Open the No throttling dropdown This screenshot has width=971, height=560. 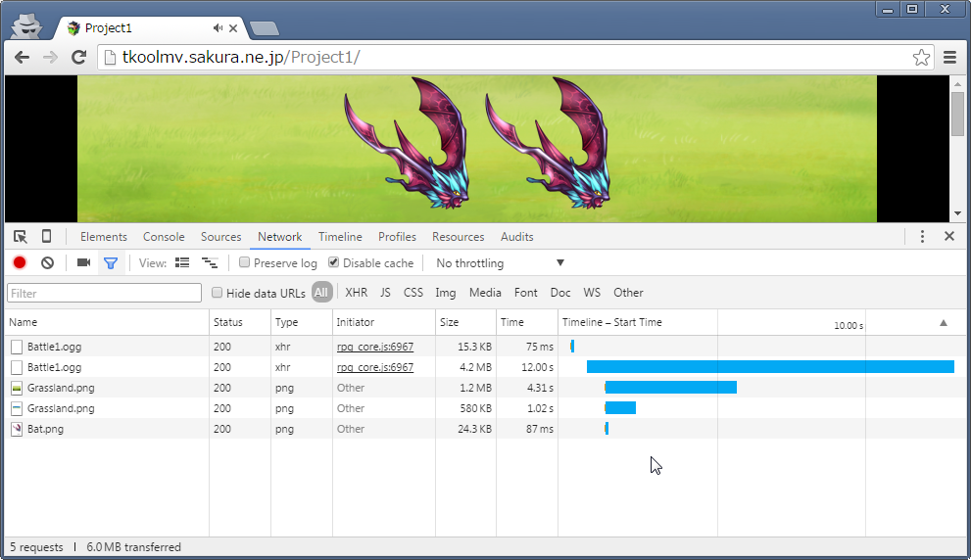click(x=500, y=263)
